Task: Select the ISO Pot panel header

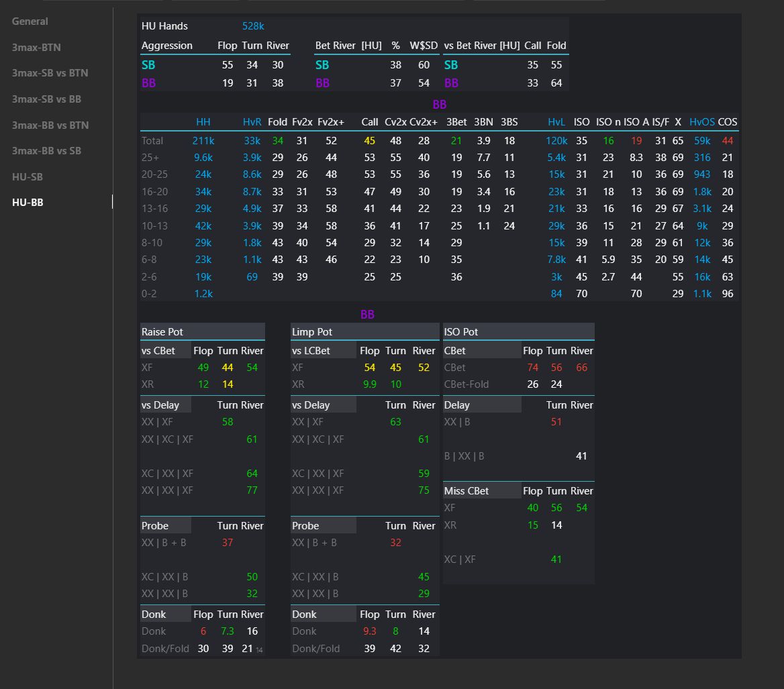Action: pos(460,332)
